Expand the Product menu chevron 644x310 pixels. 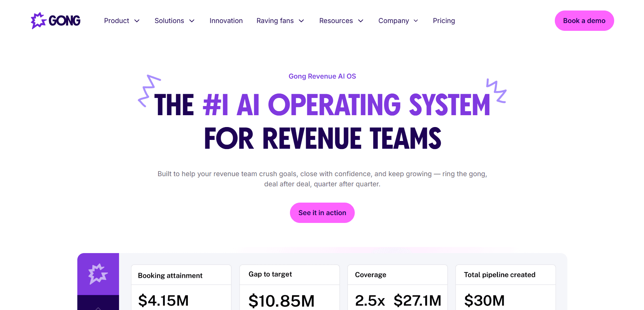pyautogui.click(x=137, y=21)
